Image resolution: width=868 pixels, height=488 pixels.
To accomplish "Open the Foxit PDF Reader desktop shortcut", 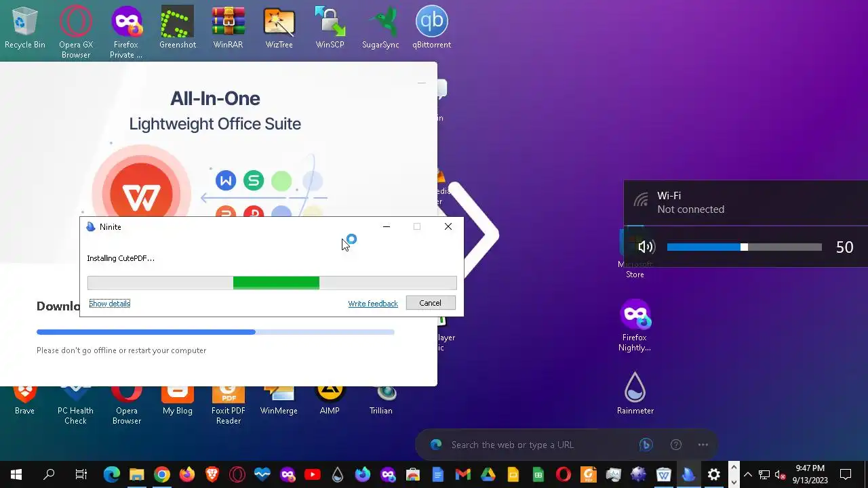I will pyautogui.click(x=229, y=405).
